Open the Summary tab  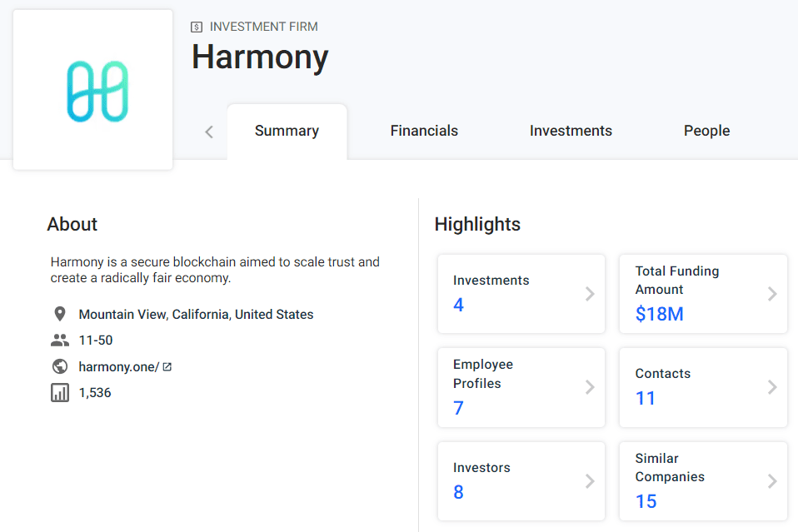pos(287,131)
